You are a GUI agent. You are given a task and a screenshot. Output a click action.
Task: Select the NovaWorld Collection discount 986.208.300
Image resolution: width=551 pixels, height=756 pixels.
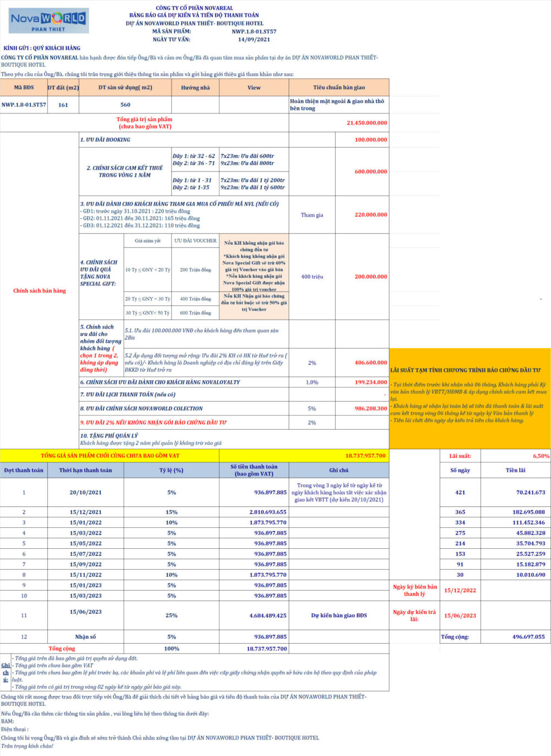click(371, 408)
